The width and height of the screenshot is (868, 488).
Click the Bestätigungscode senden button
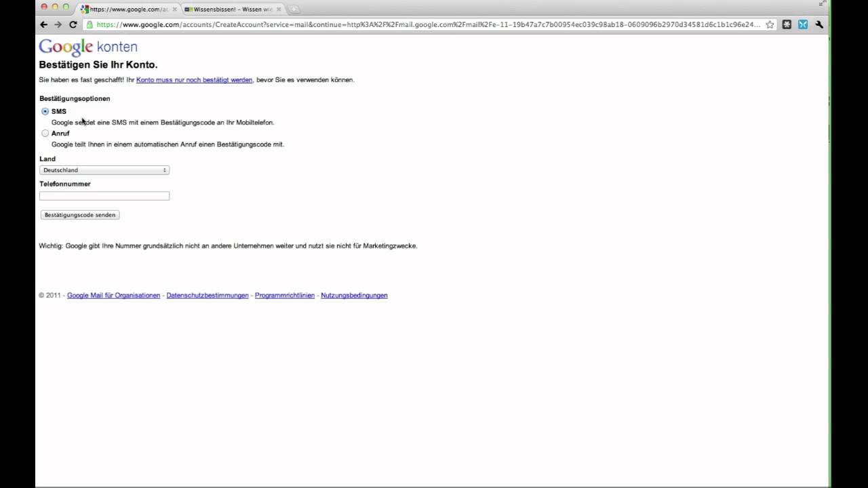[x=80, y=215]
